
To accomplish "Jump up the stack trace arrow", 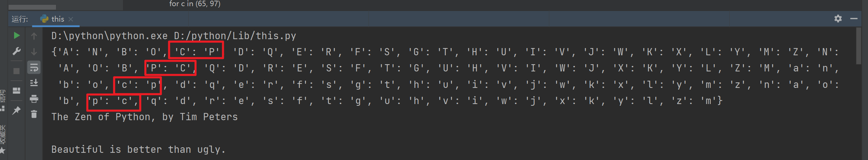I will 34,36.
